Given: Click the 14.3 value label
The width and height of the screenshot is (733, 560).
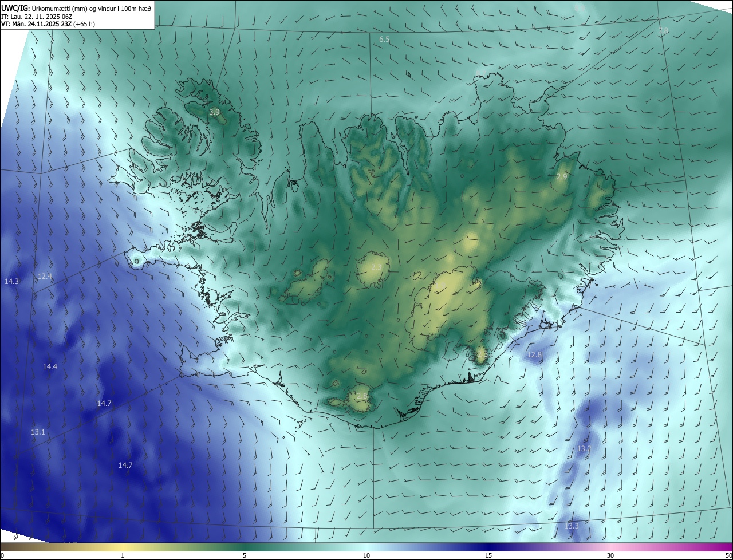Looking at the screenshot, I should click(11, 281).
